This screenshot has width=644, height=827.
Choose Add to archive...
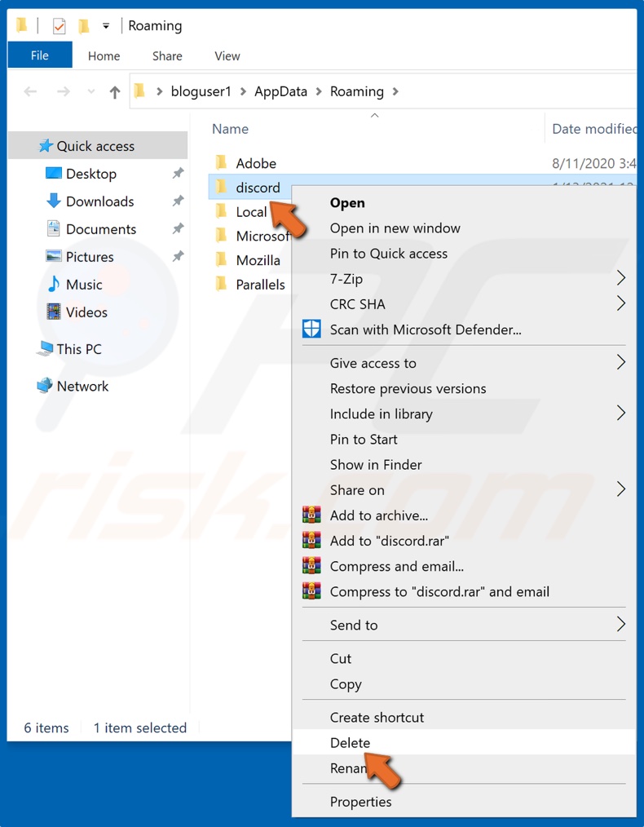click(x=464, y=515)
